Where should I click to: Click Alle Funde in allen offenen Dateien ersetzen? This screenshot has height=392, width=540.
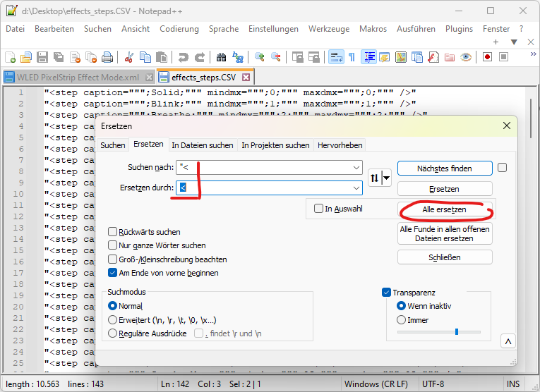pos(445,233)
